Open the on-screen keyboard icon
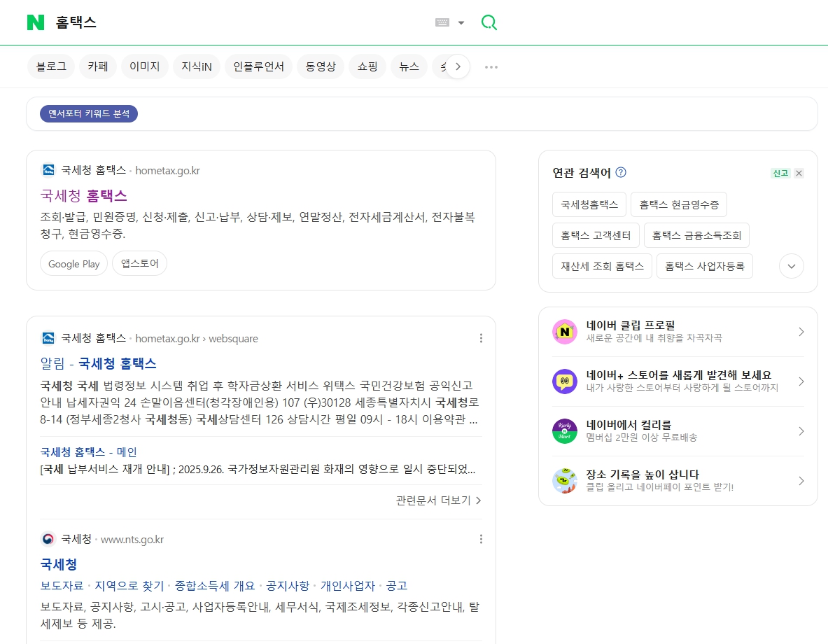 coord(442,22)
